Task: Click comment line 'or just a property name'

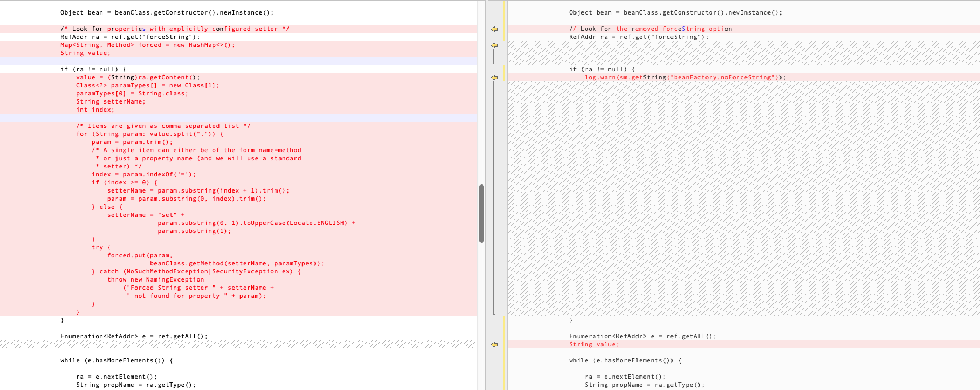Action: pyautogui.click(x=198, y=159)
